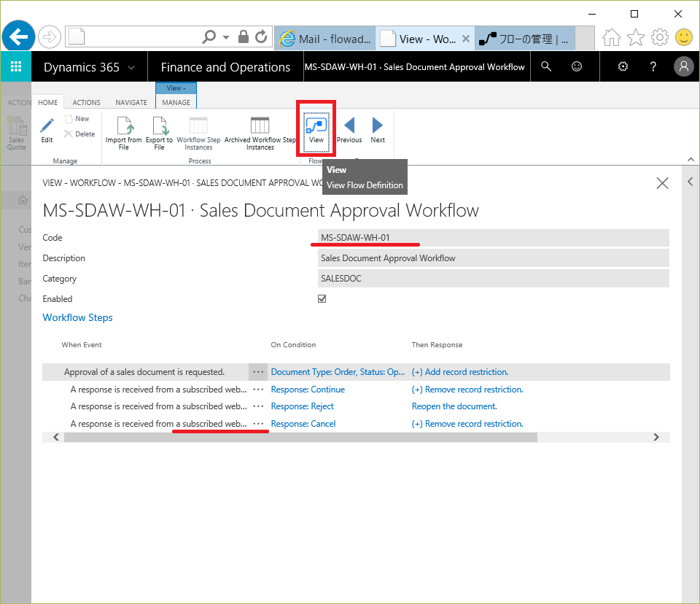This screenshot has width=700, height=604.
Task: Select the NAVIGATE ribbon tab
Action: click(131, 102)
